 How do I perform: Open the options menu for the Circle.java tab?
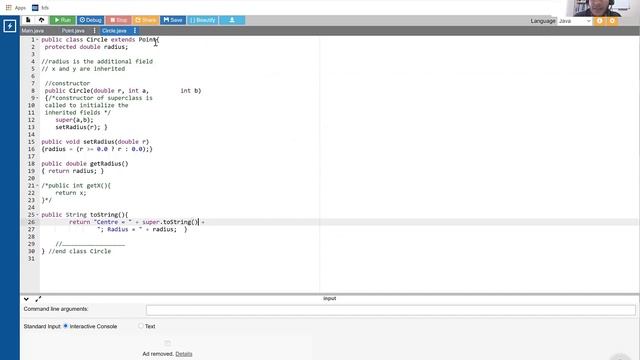coord(135,31)
